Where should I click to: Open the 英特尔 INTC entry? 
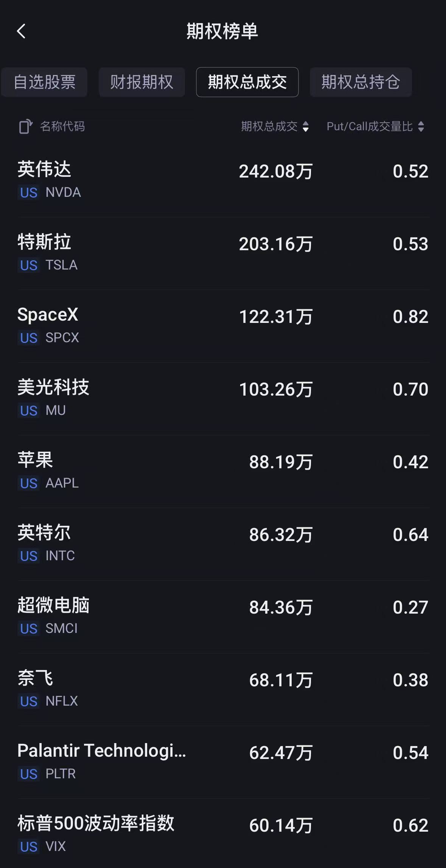(223, 544)
